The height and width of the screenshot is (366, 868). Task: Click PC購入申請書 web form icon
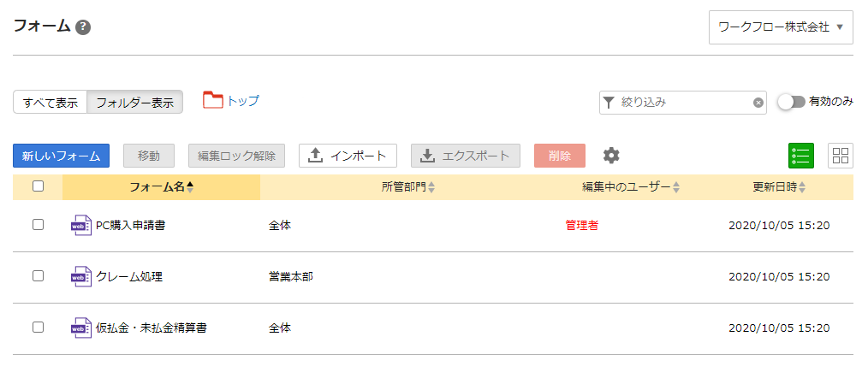click(x=81, y=226)
